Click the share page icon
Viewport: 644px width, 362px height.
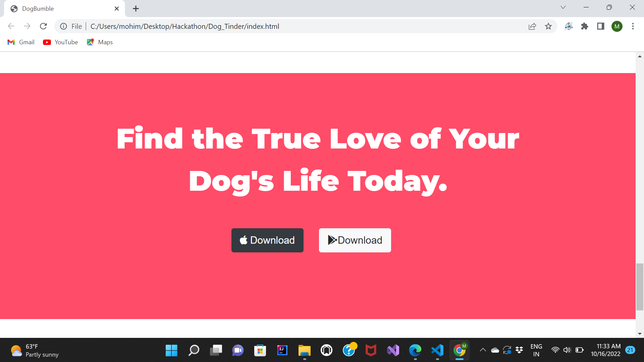532,26
